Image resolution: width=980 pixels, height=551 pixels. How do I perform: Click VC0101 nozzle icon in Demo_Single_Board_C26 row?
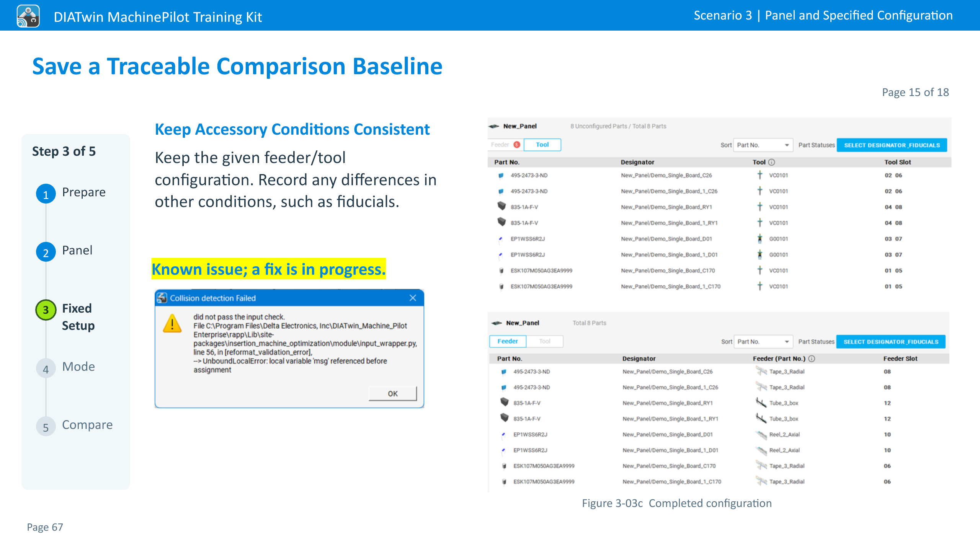click(760, 175)
